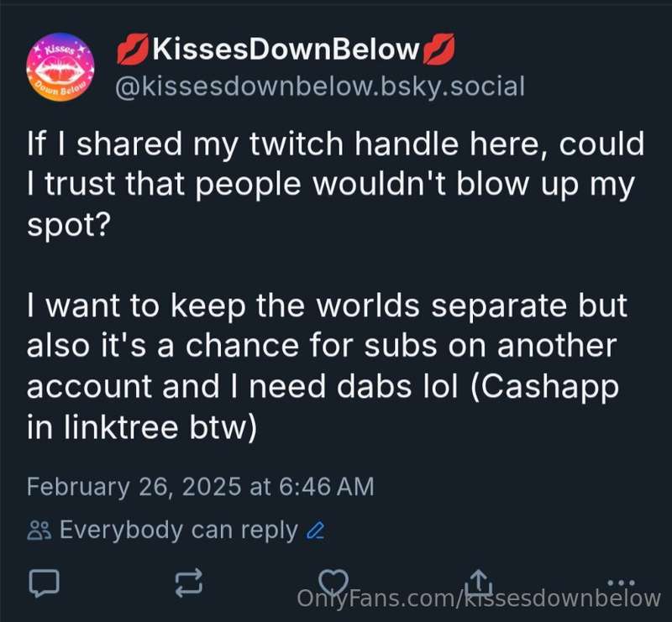
Task: Click the left kiss mark emoji before the name
Action: [x=133, y=50]
